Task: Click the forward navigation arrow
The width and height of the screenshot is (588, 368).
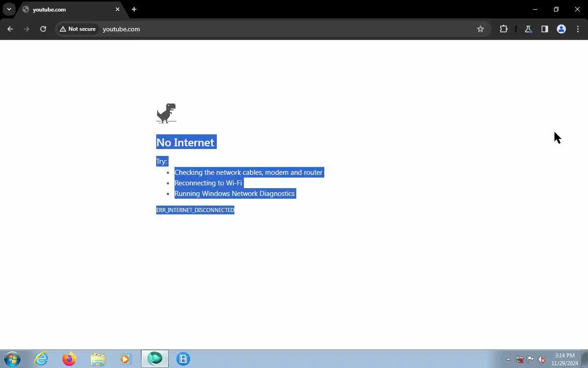Action: (27, 29)
